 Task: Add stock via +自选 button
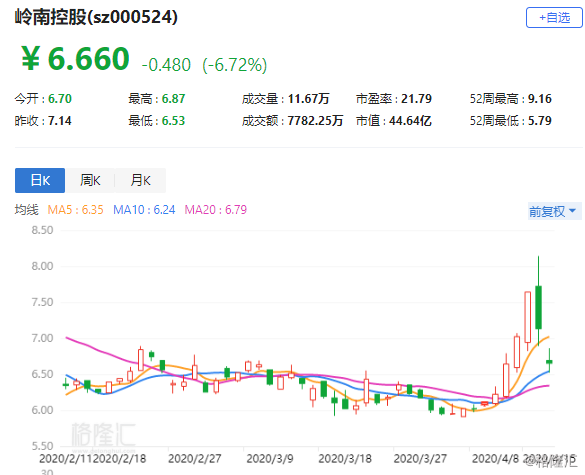point(554,18)
